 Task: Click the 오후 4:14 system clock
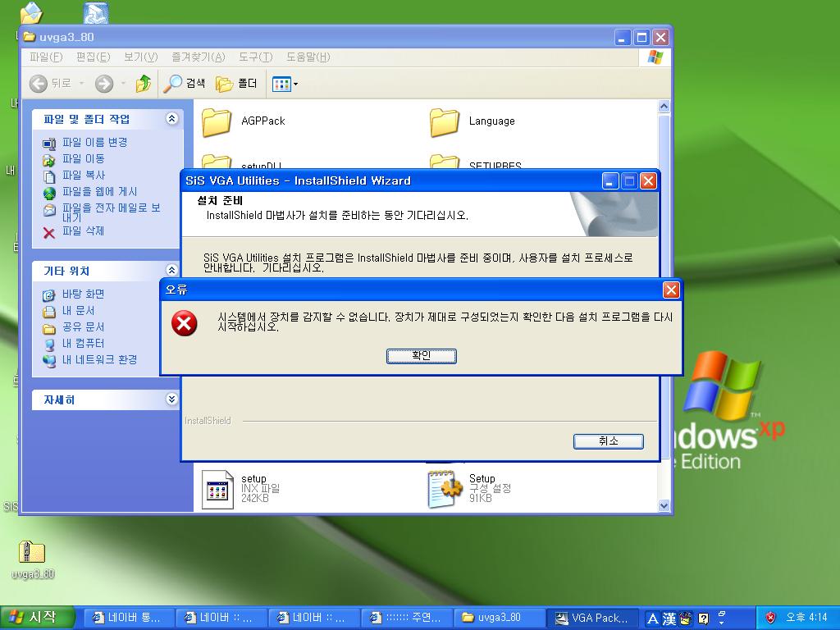(806, 618)
